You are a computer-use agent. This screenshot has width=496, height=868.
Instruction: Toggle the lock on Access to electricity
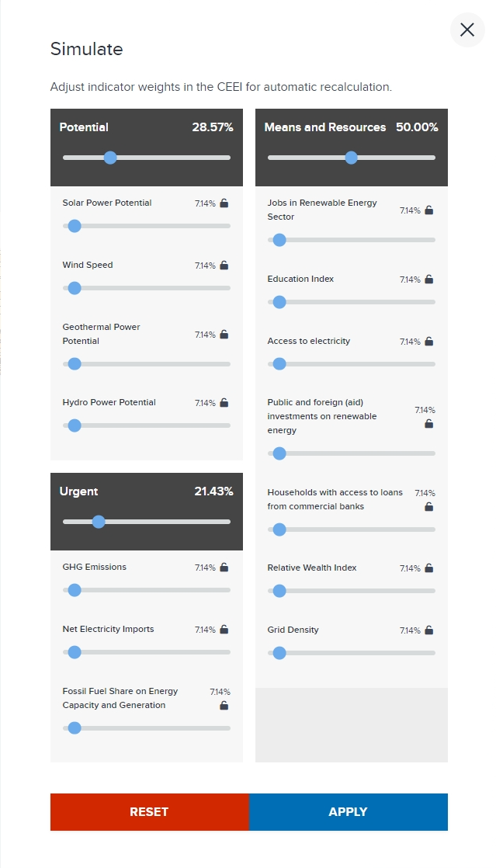(x=429, y=341)
